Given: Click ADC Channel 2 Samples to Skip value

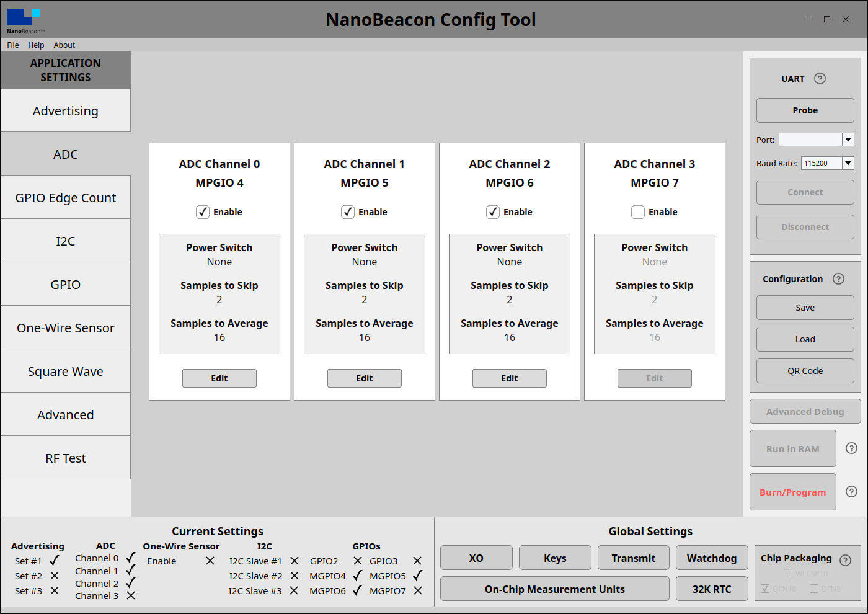Looking at the screenshot, I should (x=510, y=300).
